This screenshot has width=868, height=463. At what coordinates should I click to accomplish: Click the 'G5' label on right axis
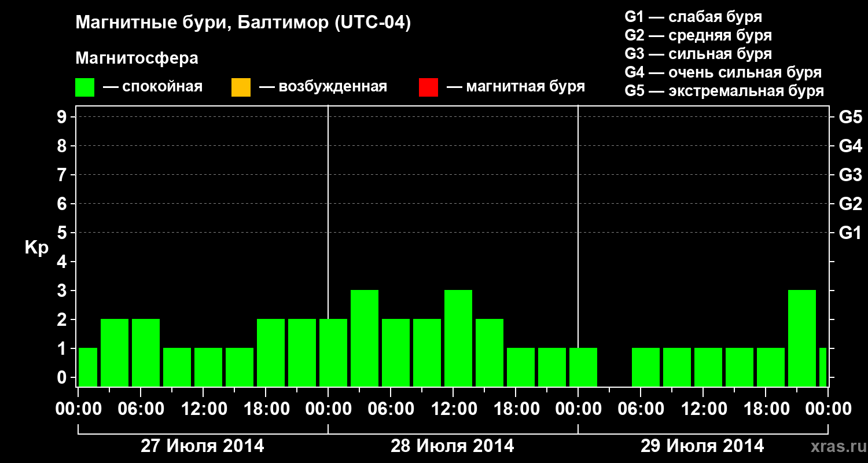(x=850, y=117)
